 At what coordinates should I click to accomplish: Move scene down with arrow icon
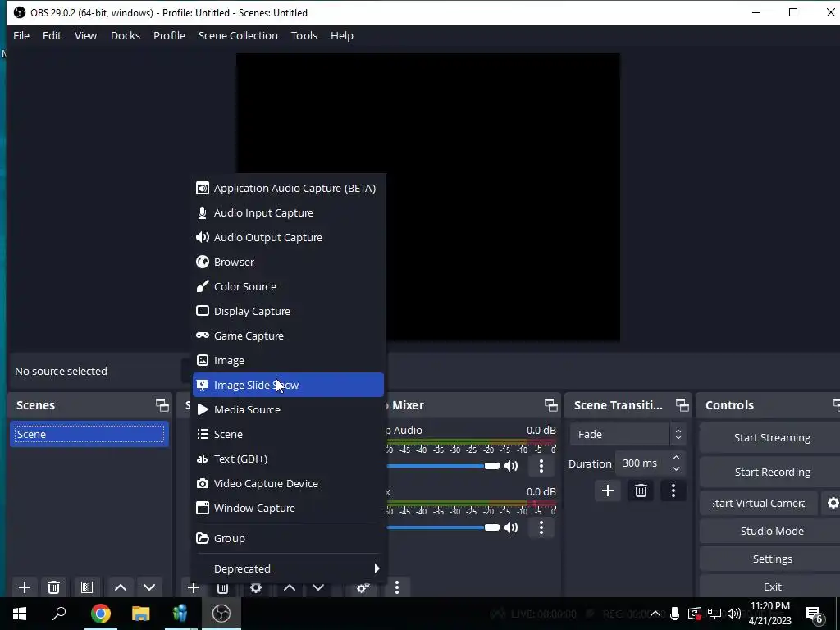[x=149, y=587]
